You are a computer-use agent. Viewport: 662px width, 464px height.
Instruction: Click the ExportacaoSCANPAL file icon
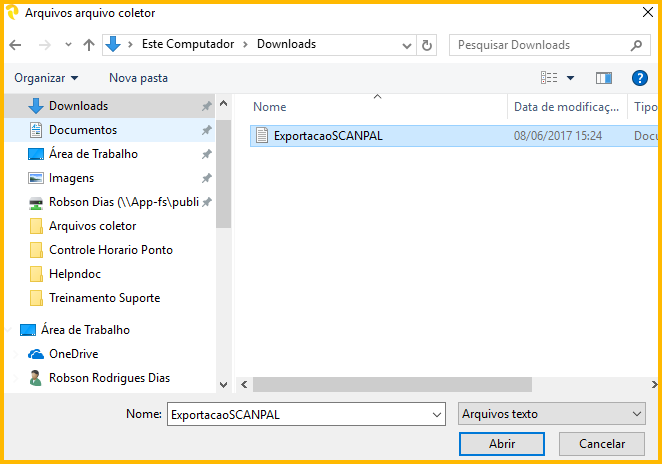click(x=262, y=136)
